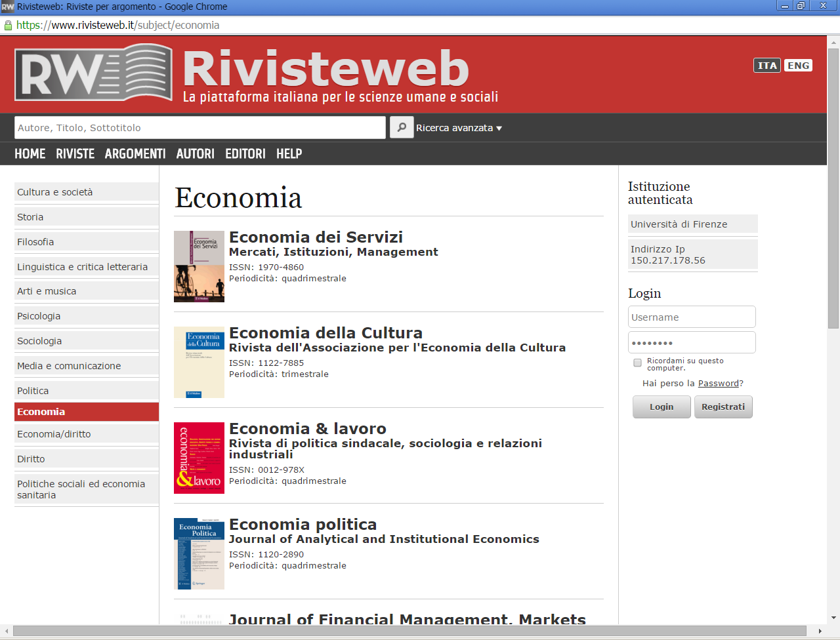
Task: Select Sociologia subject
Action: tap(87, 341)
